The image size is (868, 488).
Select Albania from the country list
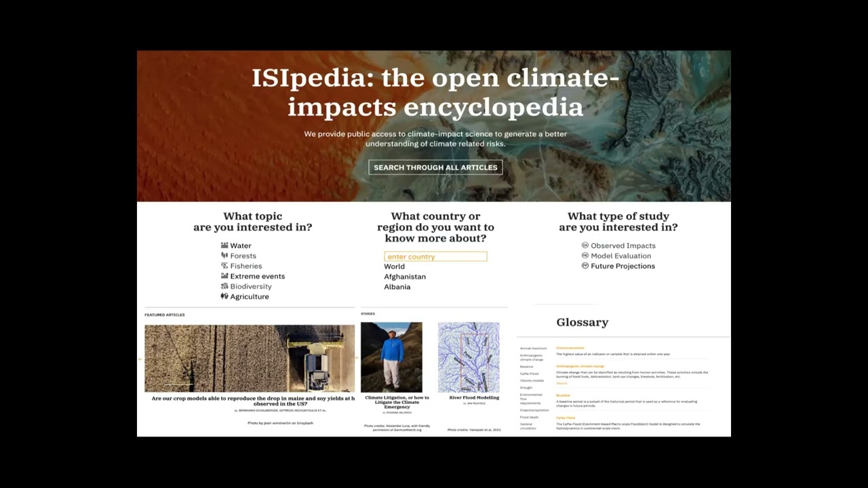pyautogui.click(x=397, y=287)
